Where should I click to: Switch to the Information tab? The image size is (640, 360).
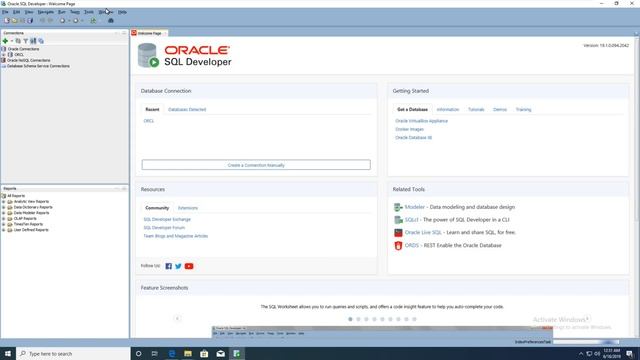click(x=448, y=110)
